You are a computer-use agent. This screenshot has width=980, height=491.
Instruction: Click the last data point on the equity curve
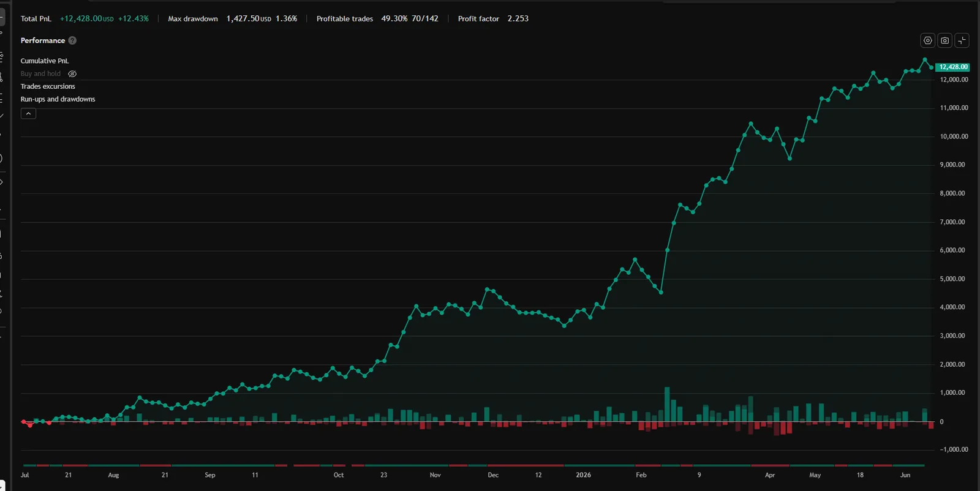(x=932, y=67)
